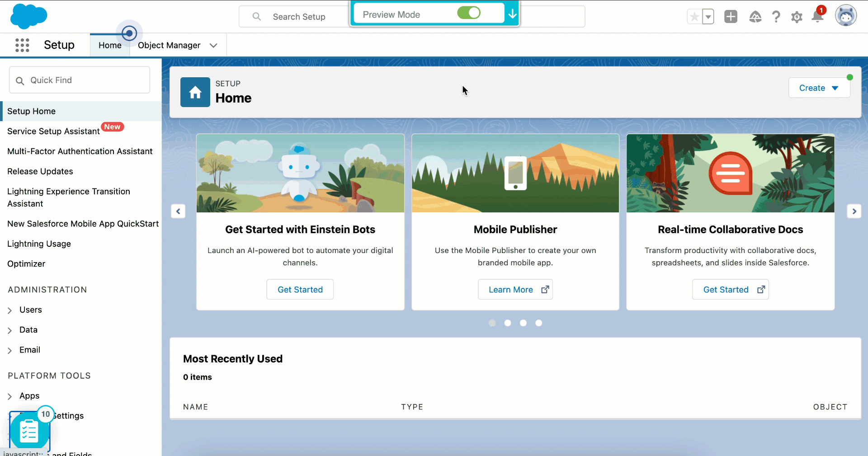Click OBJECT column header

tap(830, 407)
